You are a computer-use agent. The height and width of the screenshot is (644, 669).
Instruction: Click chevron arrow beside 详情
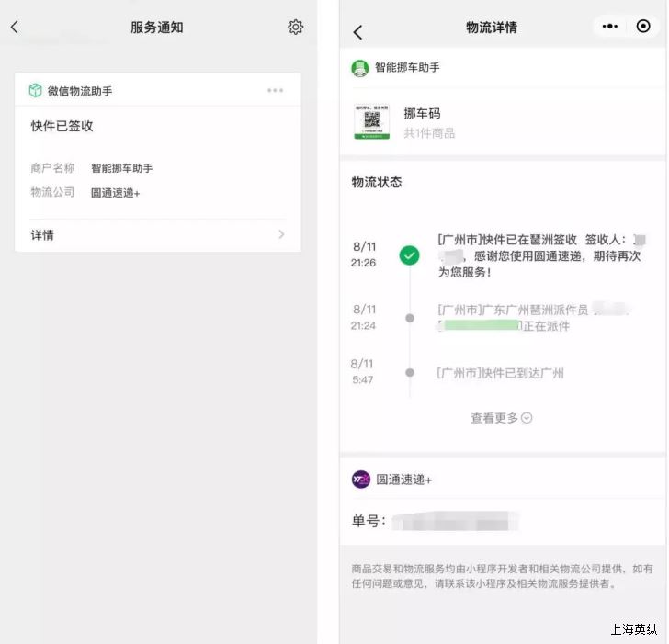point(281,234)
